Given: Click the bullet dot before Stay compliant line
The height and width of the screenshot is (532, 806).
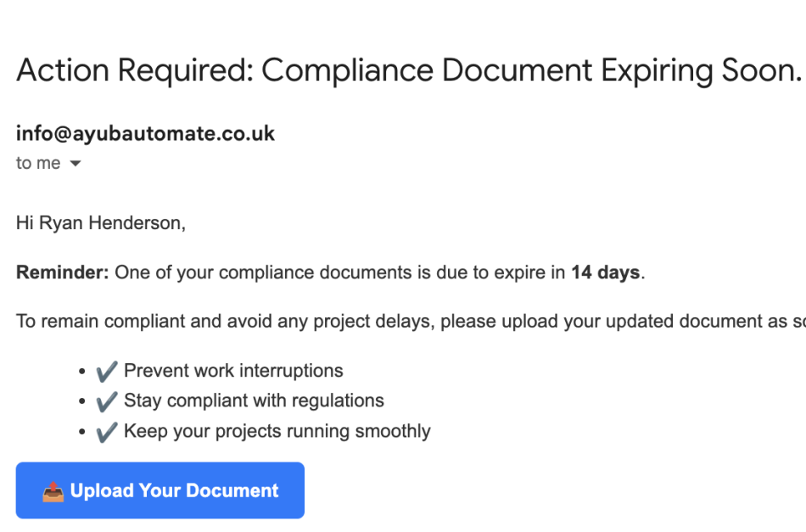Looking at the screenshot, I should click(82, 402).
